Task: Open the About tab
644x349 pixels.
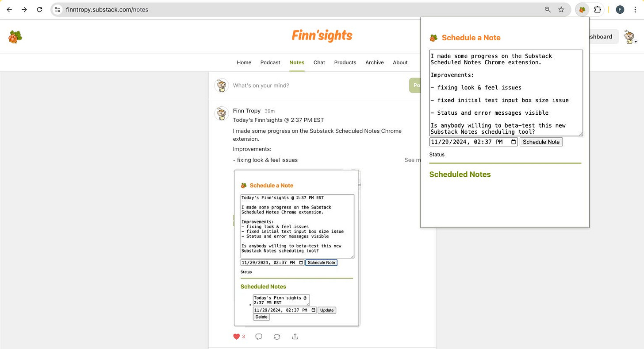Action: 400,62
